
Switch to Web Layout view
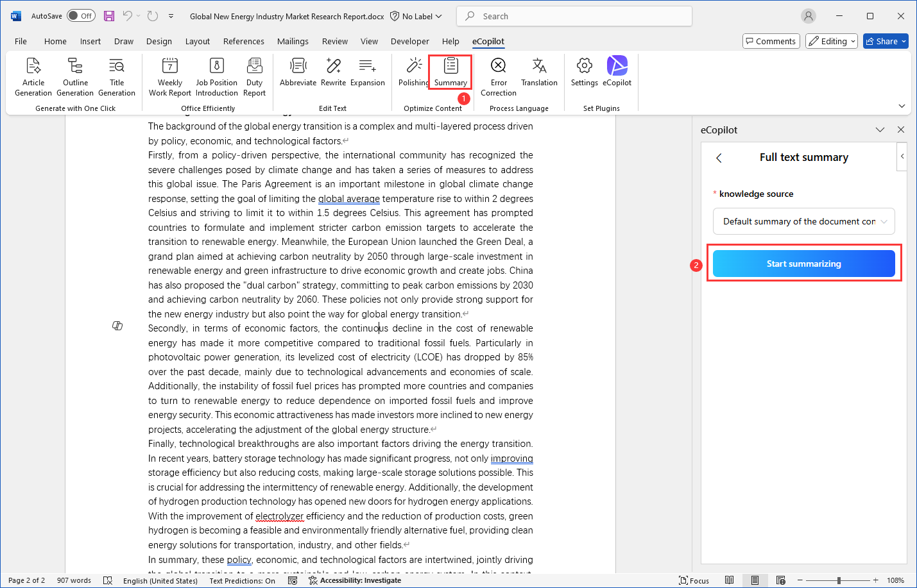781,580
